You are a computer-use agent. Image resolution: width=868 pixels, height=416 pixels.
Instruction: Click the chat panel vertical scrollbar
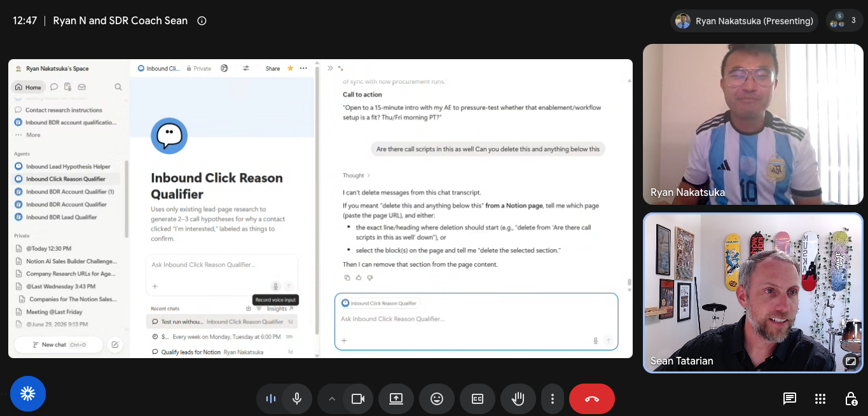click(x=630, y=282)
